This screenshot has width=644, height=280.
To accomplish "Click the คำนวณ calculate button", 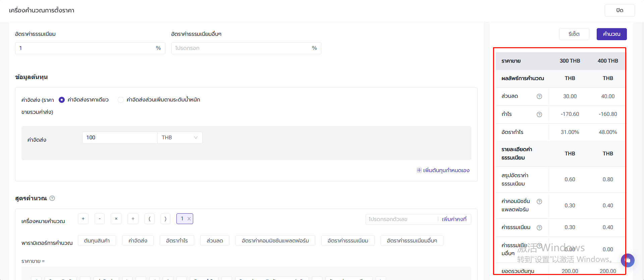I will coord(611,34).
